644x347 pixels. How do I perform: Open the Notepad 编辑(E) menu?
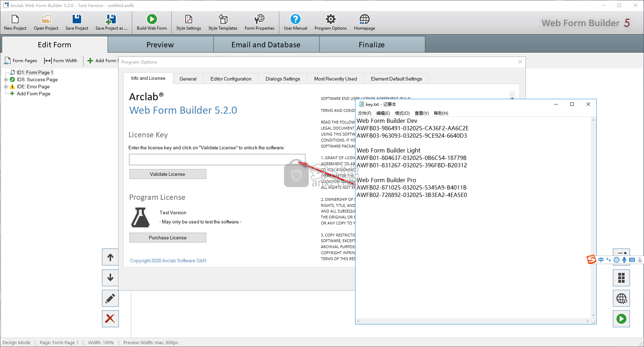(383, 113)
